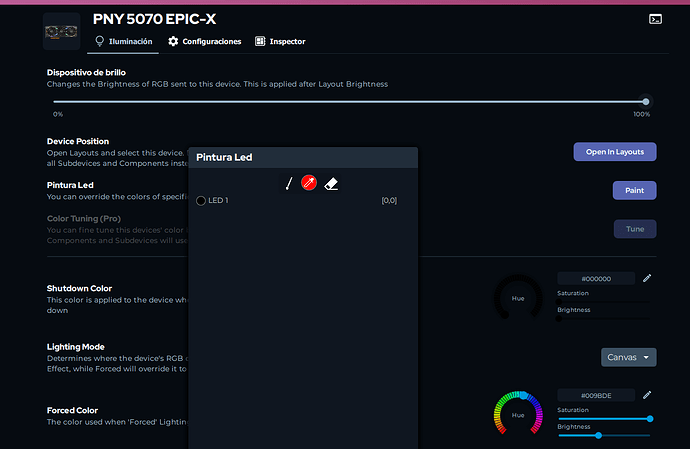Select the eraser tool in Pintura Led

click(331, 184)
